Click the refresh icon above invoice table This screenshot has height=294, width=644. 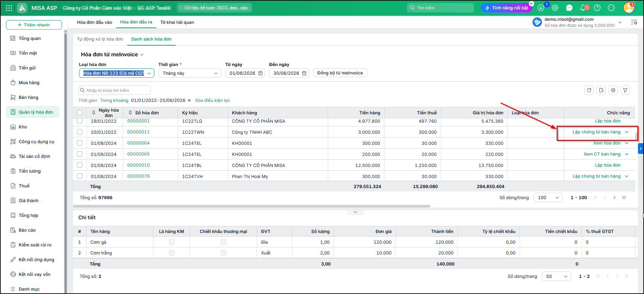tap(589, 90)
